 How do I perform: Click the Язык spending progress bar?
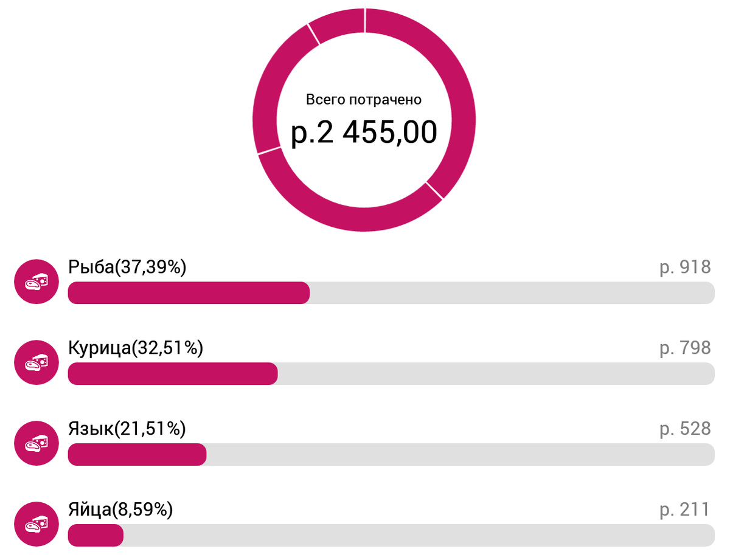[x=391, y=455]
